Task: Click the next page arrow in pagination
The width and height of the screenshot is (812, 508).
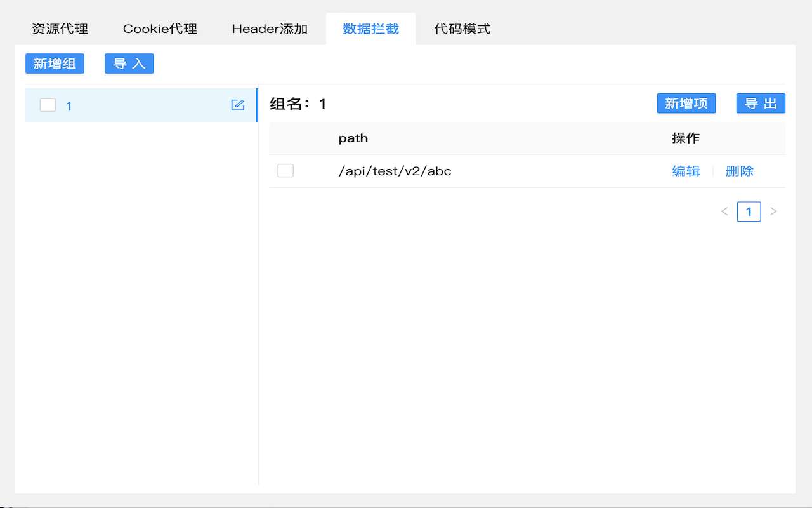Action: [x=773, y=211]
